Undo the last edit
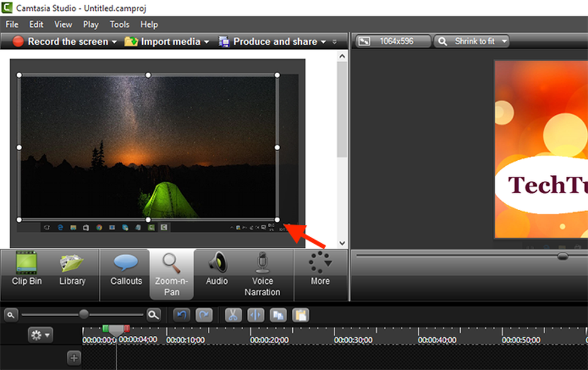The image size is (588, 370). [181, 314]
